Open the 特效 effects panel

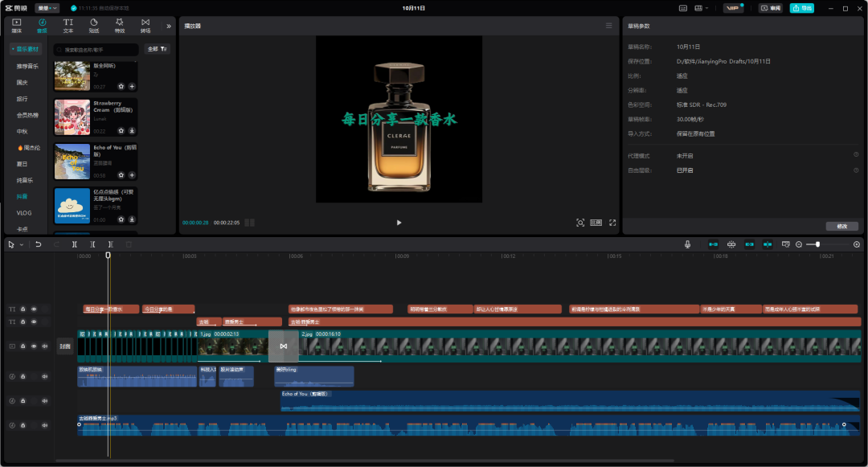coord(119,26)
